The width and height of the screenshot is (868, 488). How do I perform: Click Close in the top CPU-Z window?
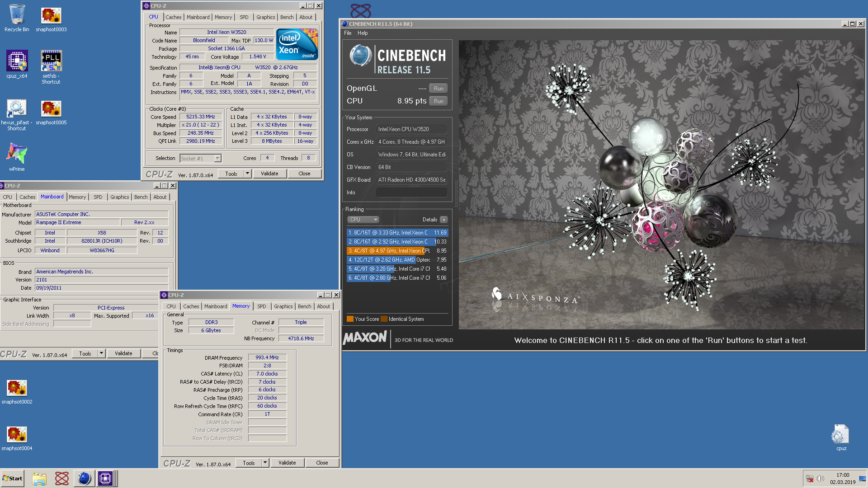pyautogui.click(x=304, y=174)
